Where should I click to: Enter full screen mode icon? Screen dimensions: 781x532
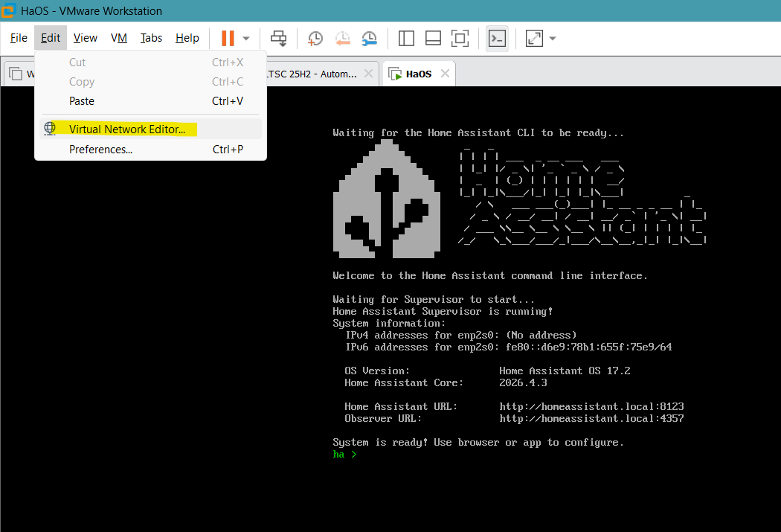coord(460,39)
